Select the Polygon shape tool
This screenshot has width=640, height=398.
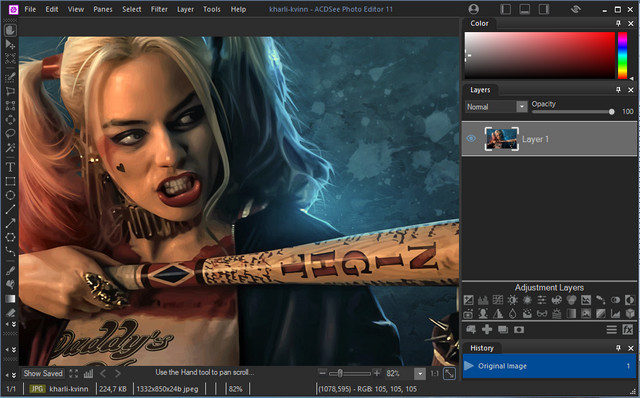click(x=10, y=237)
